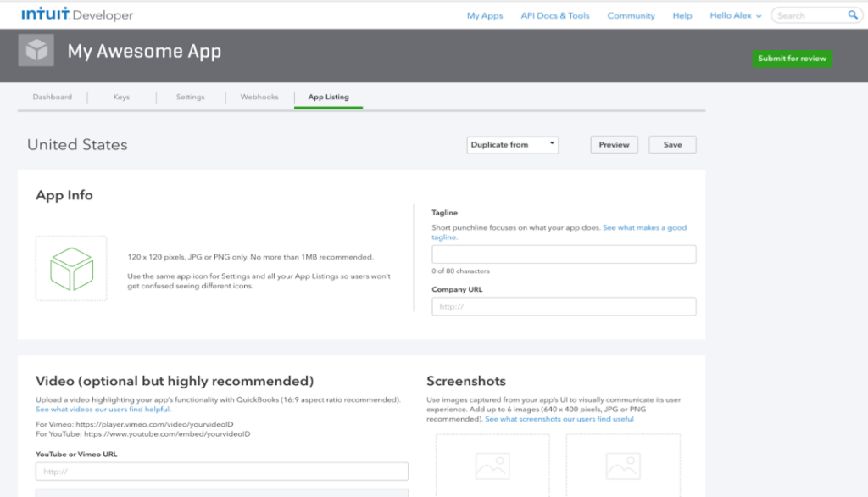
Task: Click the Save button
Action: [x=672, y=145]
